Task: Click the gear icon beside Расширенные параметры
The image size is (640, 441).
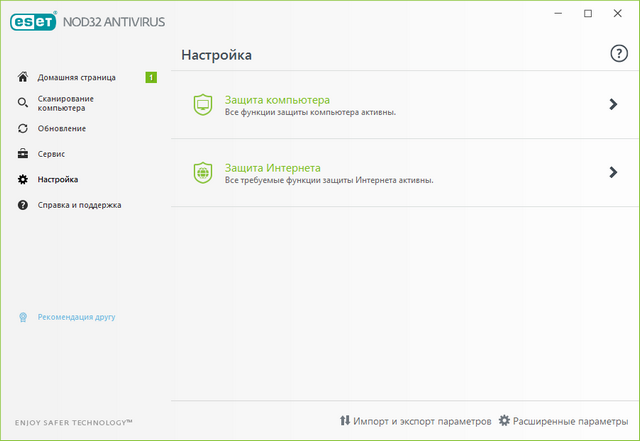Action: [x=504, y=420]
